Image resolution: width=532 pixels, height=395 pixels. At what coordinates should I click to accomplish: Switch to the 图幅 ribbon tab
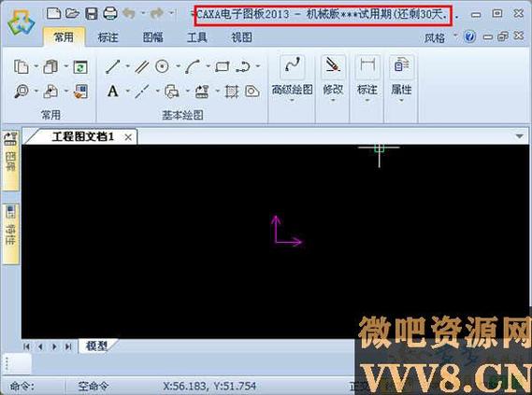pyautogui.click(x=152, y=37)
